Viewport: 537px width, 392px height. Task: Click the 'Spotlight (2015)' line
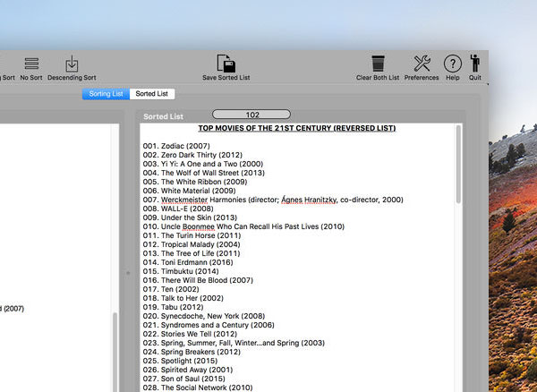click(180, 361)
